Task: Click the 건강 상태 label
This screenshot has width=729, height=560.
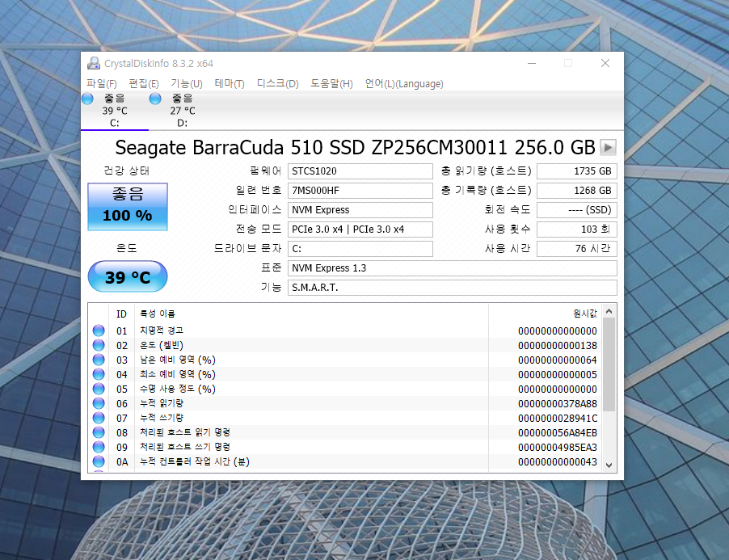Action: tap(126, 171)
